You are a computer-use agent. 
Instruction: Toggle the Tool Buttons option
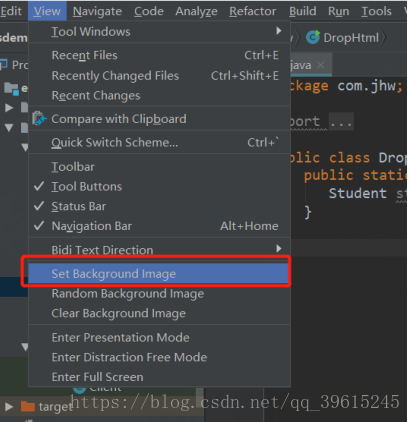159,187
